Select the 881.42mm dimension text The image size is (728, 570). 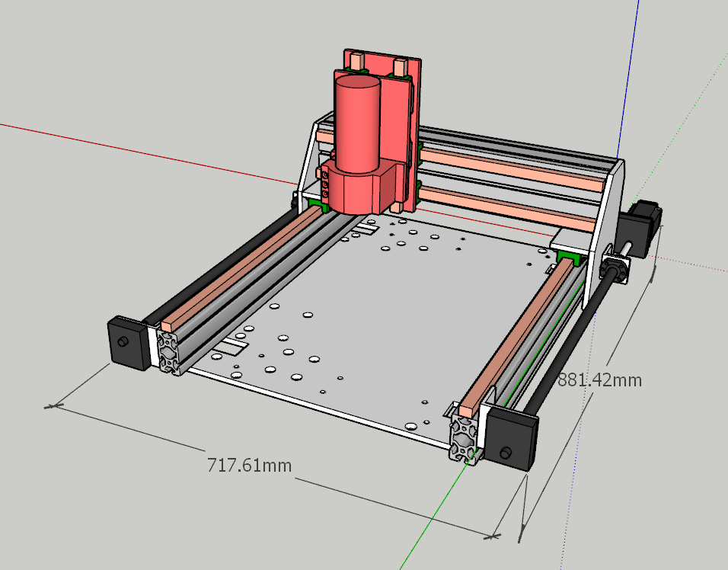599,379
